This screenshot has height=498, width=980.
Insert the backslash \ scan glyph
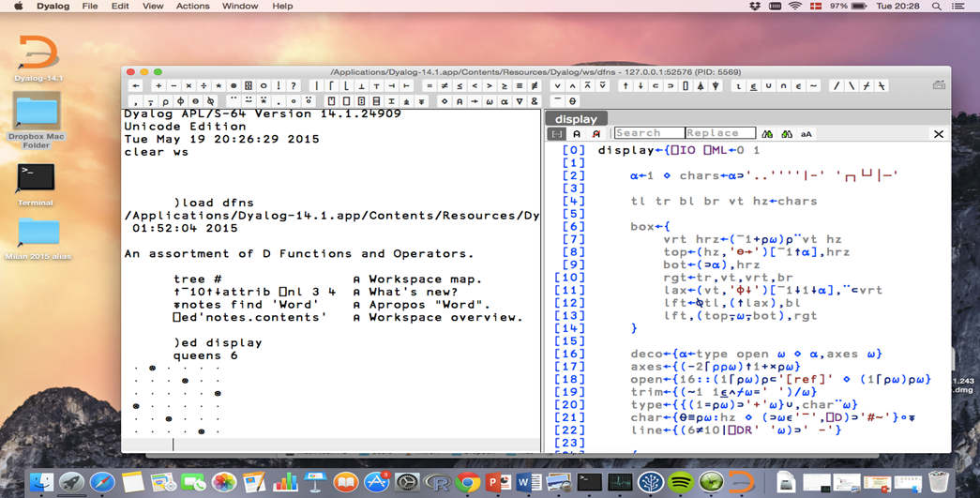click(852, 85)
